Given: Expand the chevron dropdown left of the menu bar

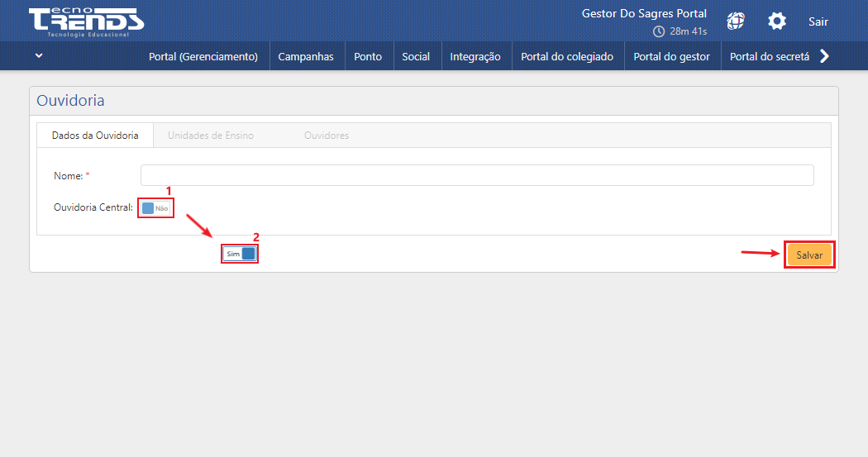Looking at the screenshot, I should [39, 56].
